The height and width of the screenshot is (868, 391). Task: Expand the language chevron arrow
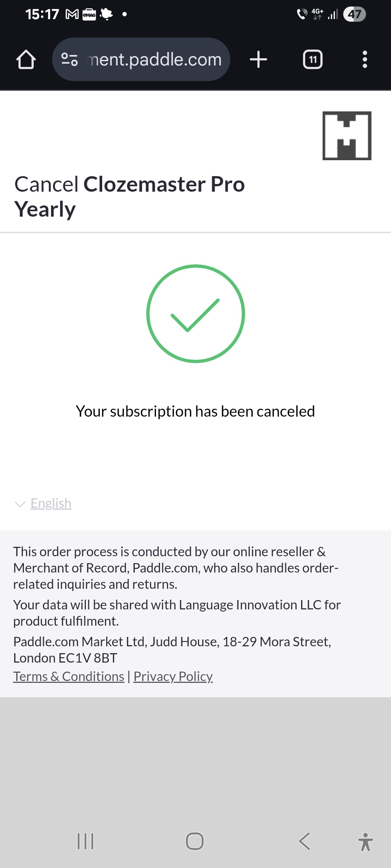point(20,504)
